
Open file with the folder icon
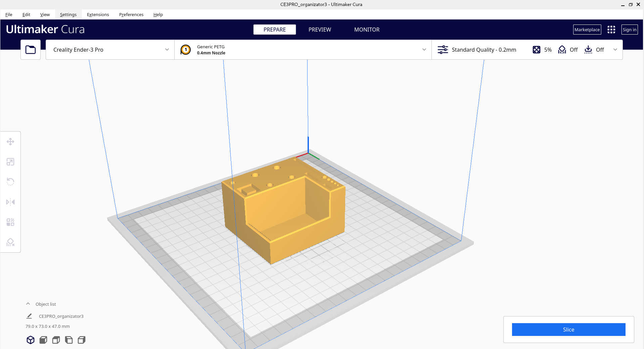click(31, 50)
